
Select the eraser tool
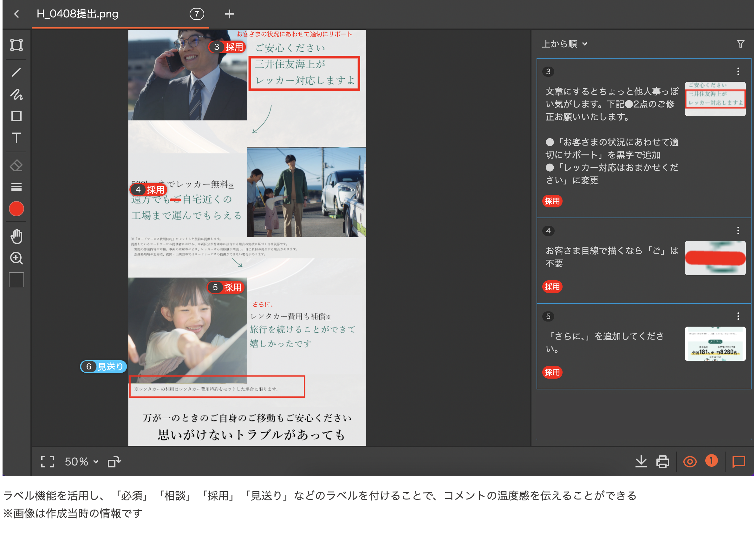16,166
